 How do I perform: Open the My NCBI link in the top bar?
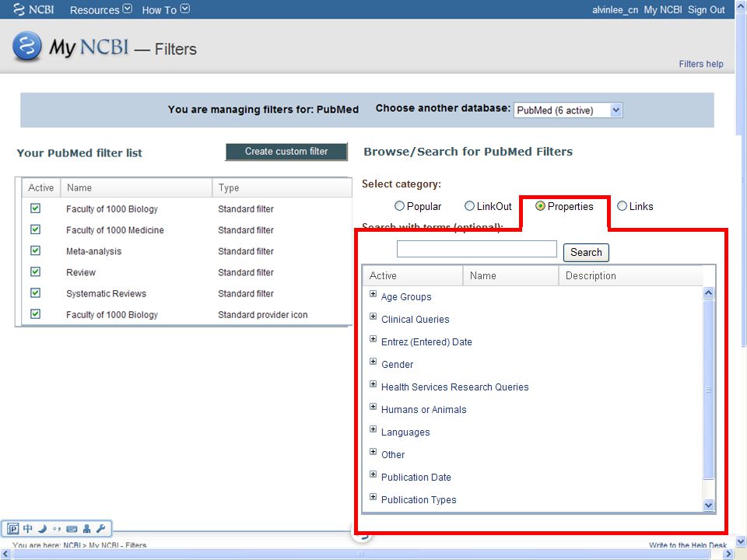point(663,9)
